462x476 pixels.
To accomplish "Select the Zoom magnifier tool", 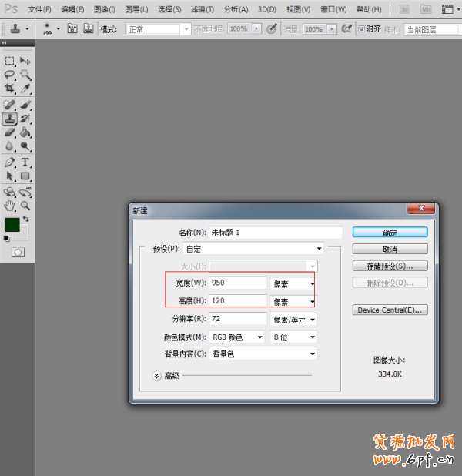I will 25,206.
